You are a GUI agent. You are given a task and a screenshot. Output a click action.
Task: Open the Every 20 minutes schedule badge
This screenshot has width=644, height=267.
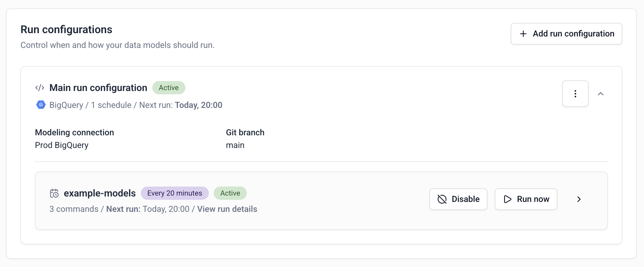(175, 193)
